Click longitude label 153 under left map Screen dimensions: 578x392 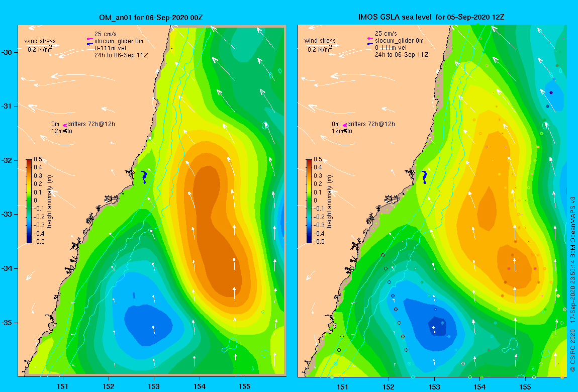[154, 386]
